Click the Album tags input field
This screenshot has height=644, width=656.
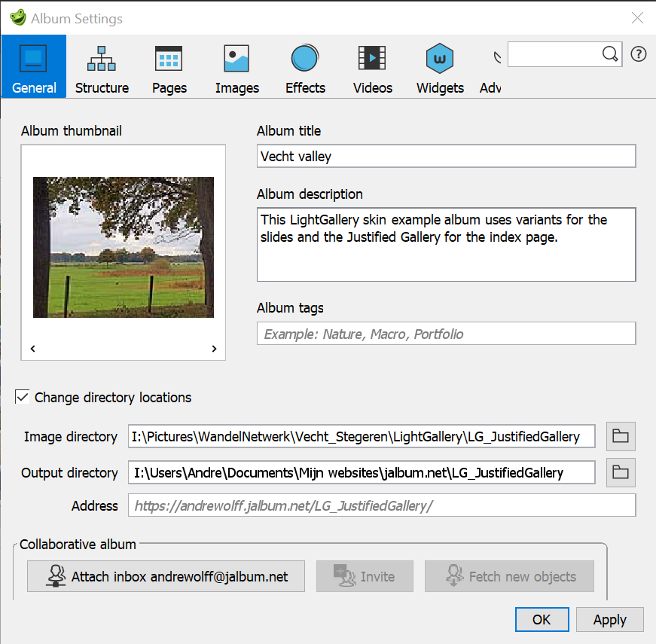446,334
